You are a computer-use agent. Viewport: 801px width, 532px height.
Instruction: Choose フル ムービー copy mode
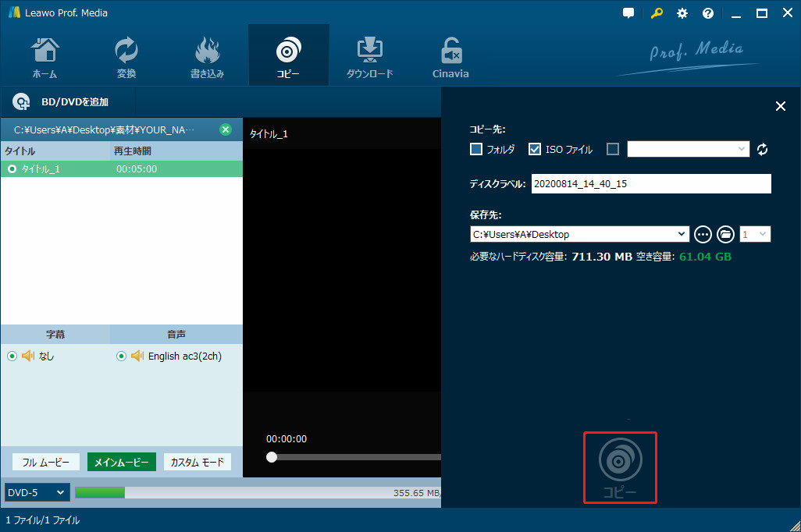(x=46, y=462)
